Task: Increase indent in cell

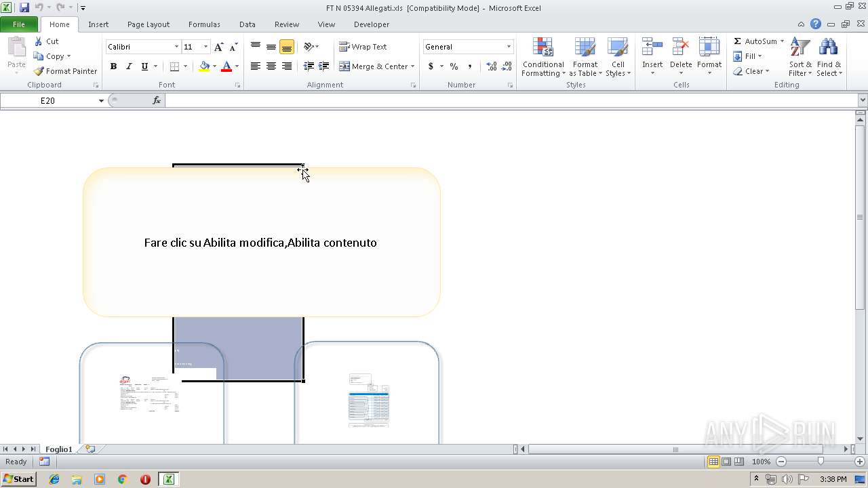Action: (324, 66)
